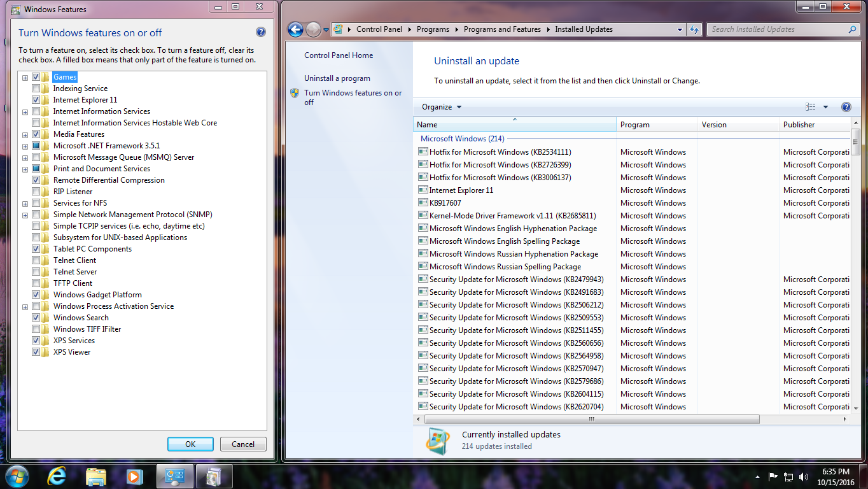Click the horizontal scrollbar thumb in updates list
The width and height of the screenshot is (868, 489).
[591, 419]
